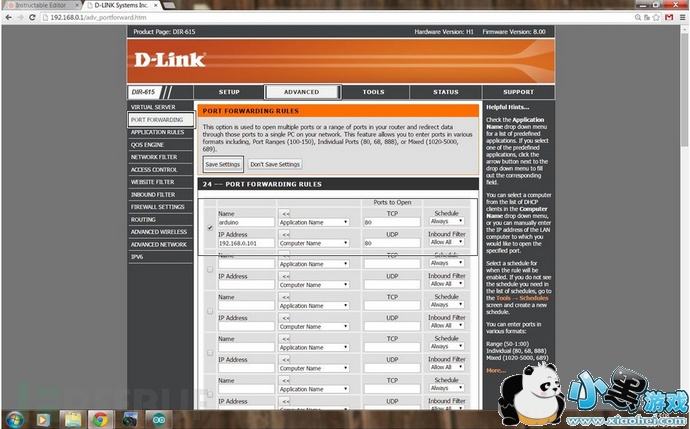Viewport: 690px width, 429px height.
Task: Click the arduino Name field
Action: pyautogui.click(x=246, y=222)
